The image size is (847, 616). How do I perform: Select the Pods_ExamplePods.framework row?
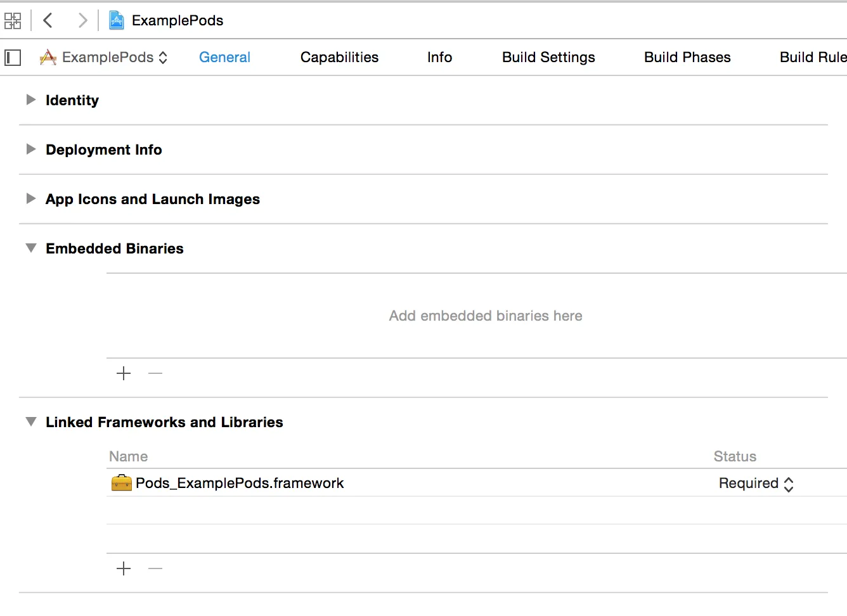tap(240, 484)
